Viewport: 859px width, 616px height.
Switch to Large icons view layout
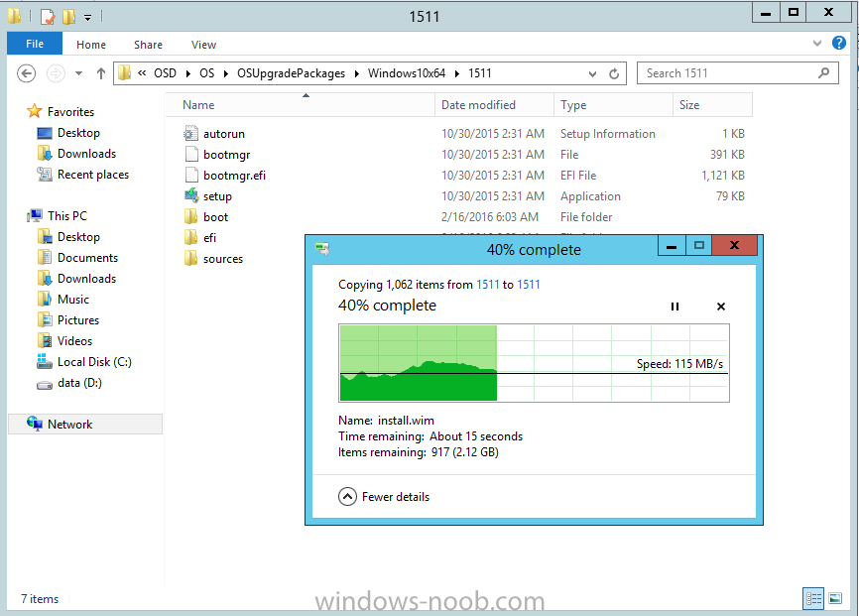click(835, 598)
